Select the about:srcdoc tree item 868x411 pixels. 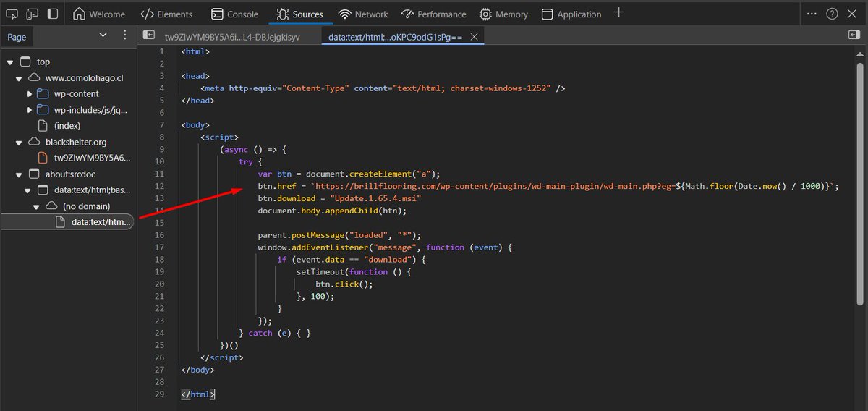point(70,174)
